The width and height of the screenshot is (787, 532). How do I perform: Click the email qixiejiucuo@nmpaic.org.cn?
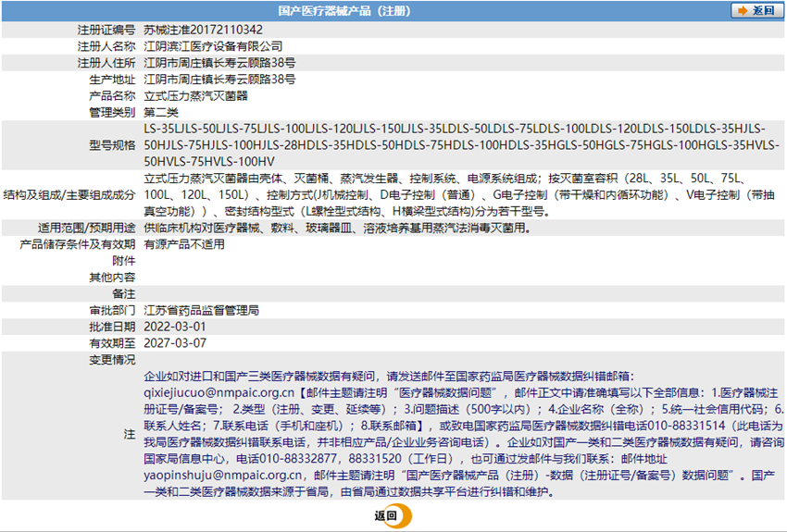point(219,392)
